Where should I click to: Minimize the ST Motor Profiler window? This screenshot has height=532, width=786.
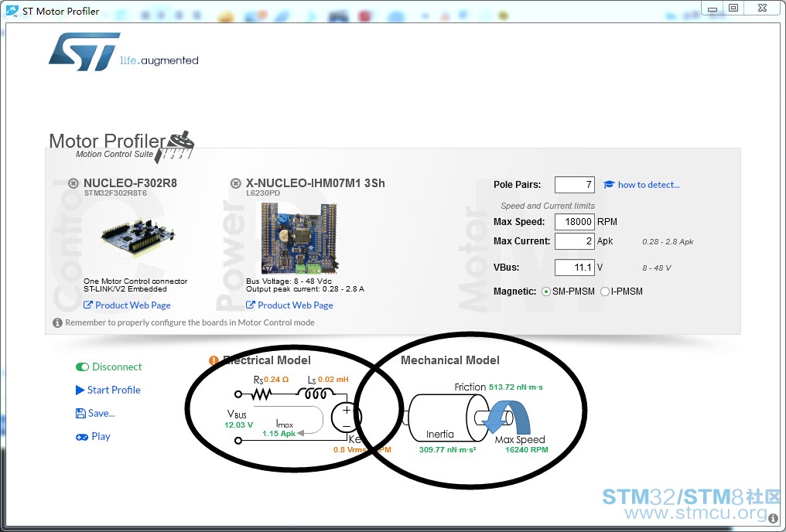[x=713, y=9]
